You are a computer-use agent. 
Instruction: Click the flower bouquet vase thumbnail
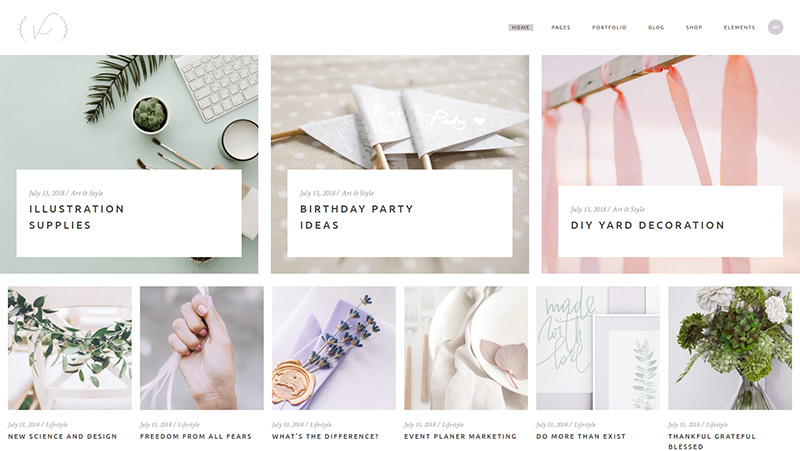730,348
